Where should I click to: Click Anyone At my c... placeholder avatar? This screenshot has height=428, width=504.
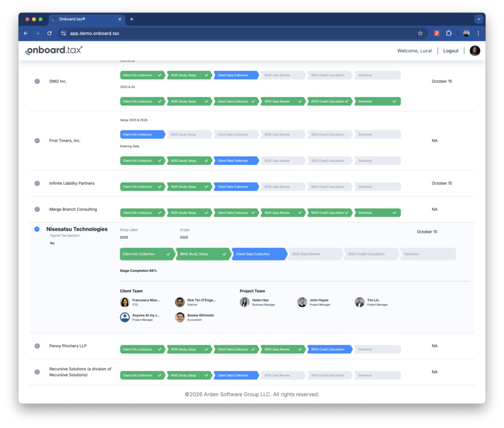pos(125,317)
